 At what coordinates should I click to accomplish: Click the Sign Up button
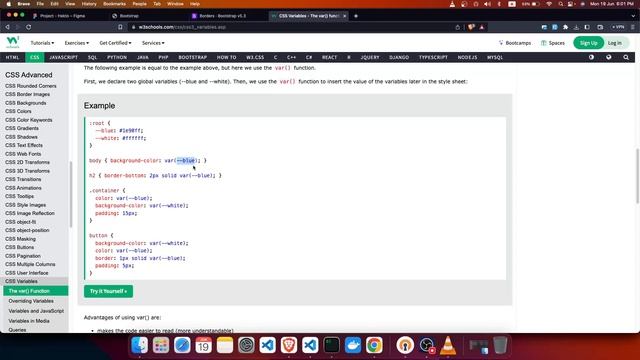[x=588, y=43]
